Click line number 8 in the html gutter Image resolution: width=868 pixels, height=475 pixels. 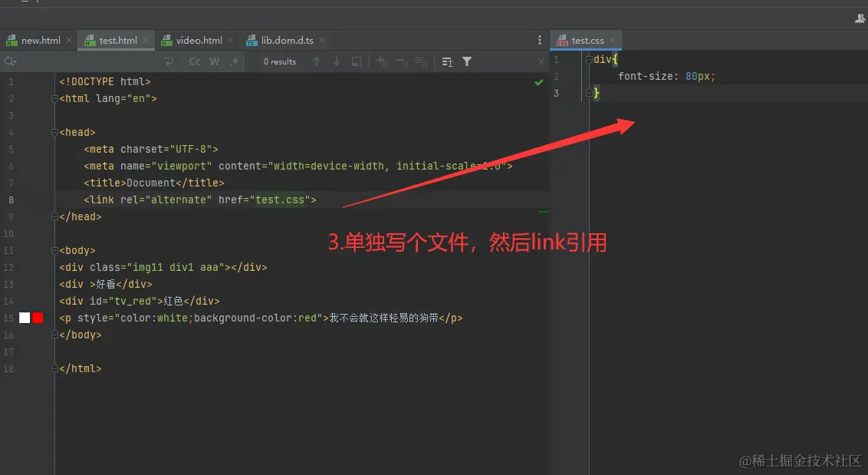click(x=11, y=200)
